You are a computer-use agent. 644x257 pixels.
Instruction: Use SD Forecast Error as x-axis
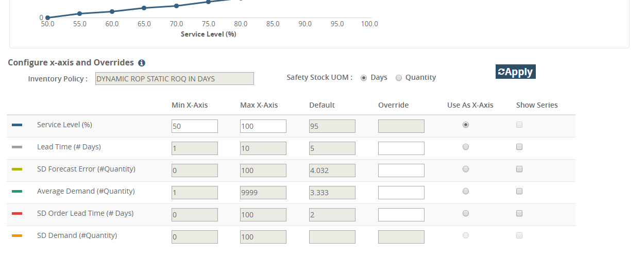(x=466, y=169)
